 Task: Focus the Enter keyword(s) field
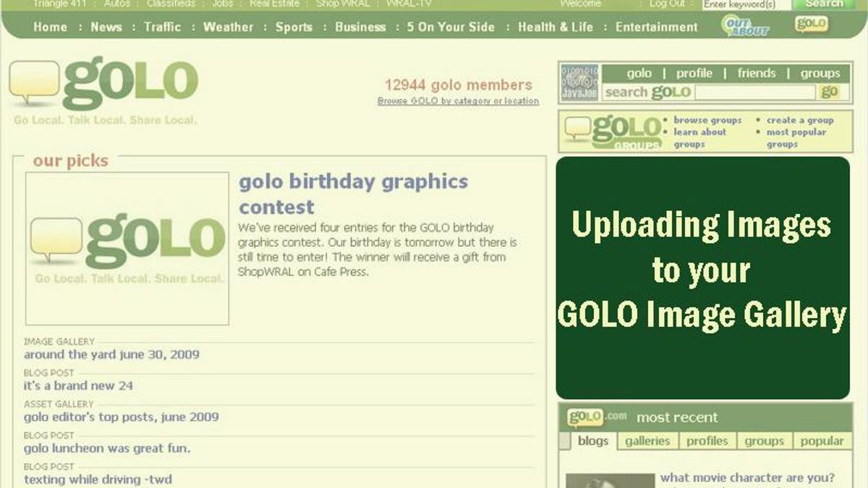(x=746, y=4)
